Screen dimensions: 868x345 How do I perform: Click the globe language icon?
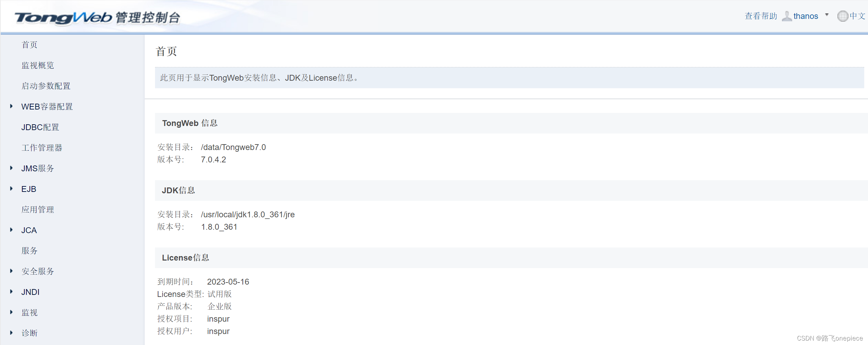click(843, 16)
